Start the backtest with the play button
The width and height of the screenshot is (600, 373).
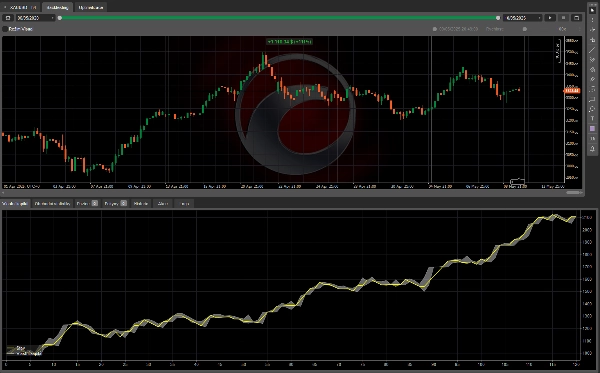tap(550, 18)
